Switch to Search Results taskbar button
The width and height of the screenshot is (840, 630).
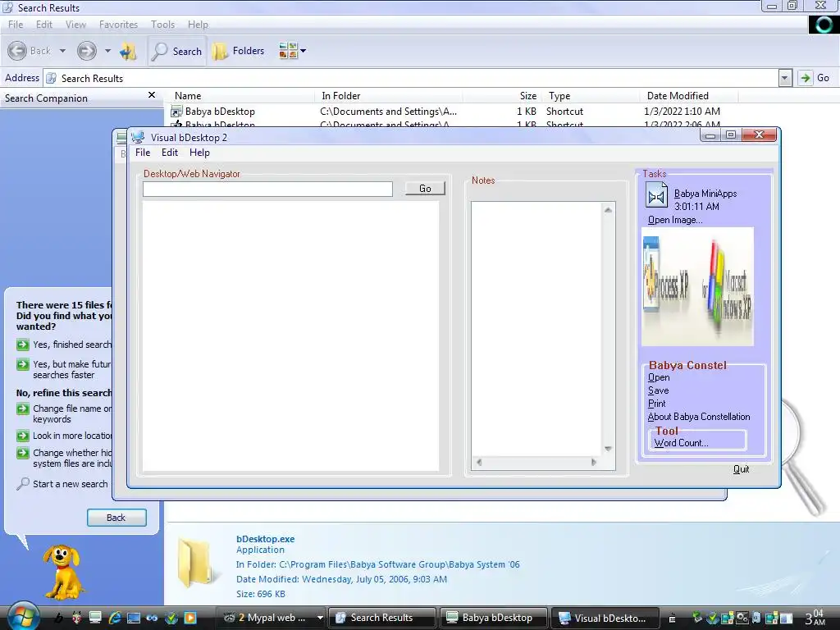click(x=382, y=618)
